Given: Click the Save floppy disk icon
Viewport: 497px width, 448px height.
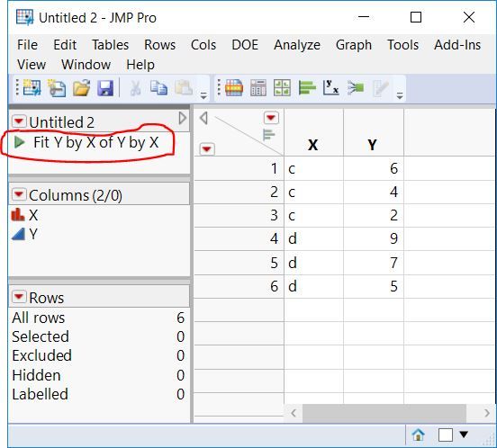Looking at the screenshot, I should click(105, 87).
